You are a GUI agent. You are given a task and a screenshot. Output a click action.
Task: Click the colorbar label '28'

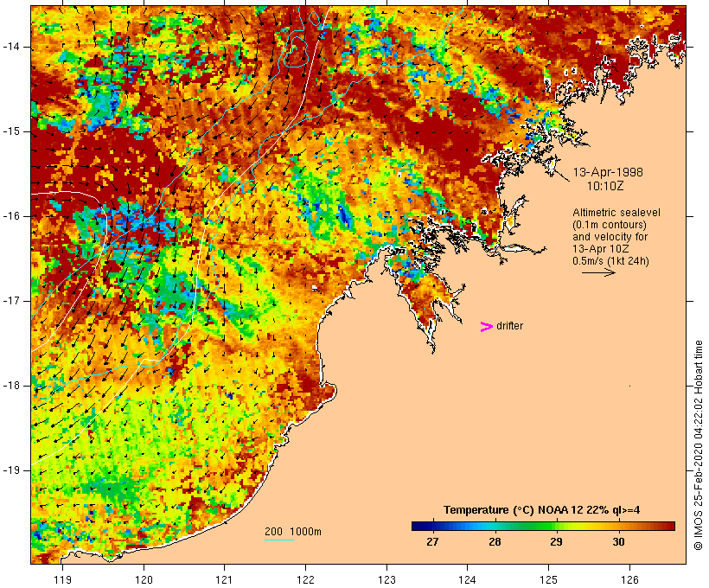(495, 542)
